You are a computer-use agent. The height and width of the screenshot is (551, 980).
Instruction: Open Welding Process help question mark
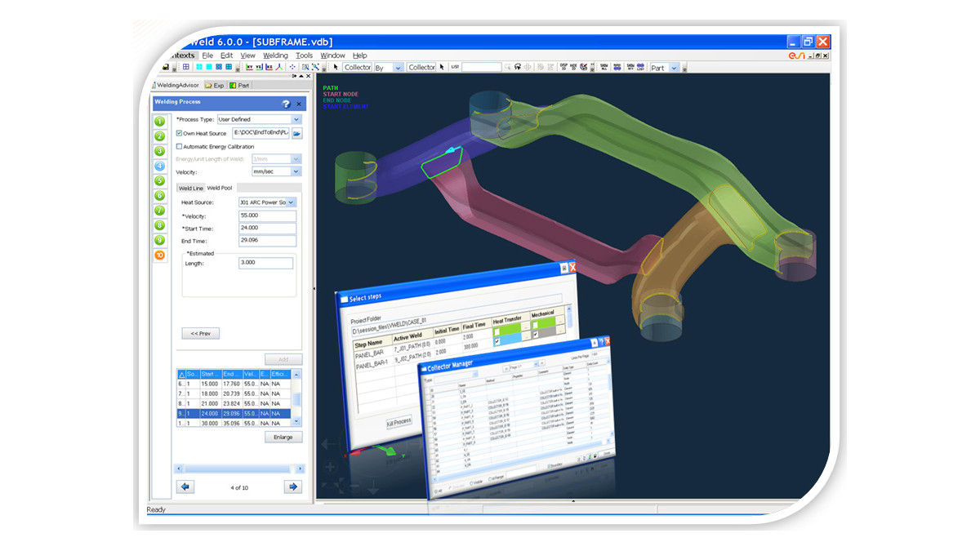[x=286, y=104]
